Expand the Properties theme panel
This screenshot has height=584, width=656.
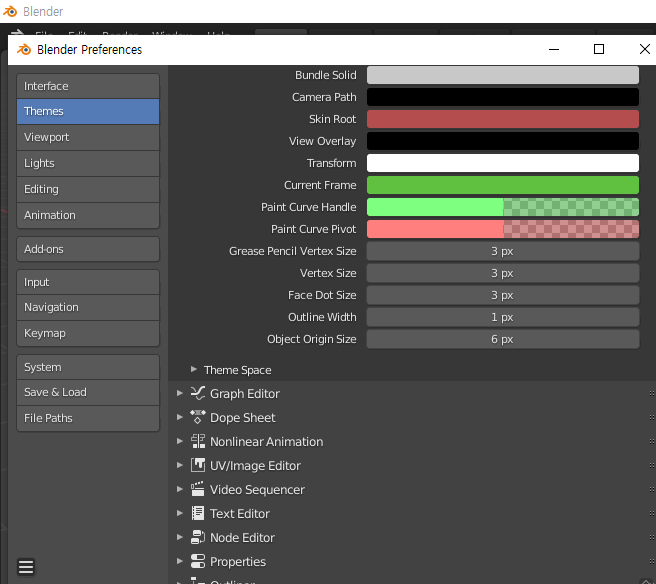click(180, 561)
